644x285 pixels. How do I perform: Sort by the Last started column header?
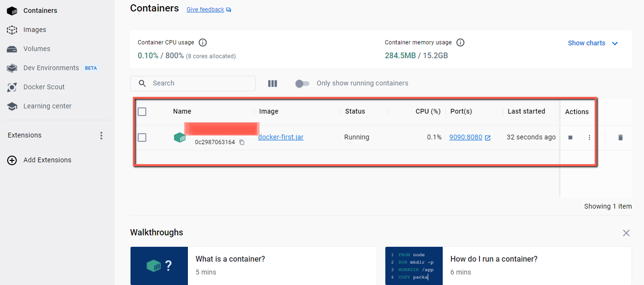(526, 111)
